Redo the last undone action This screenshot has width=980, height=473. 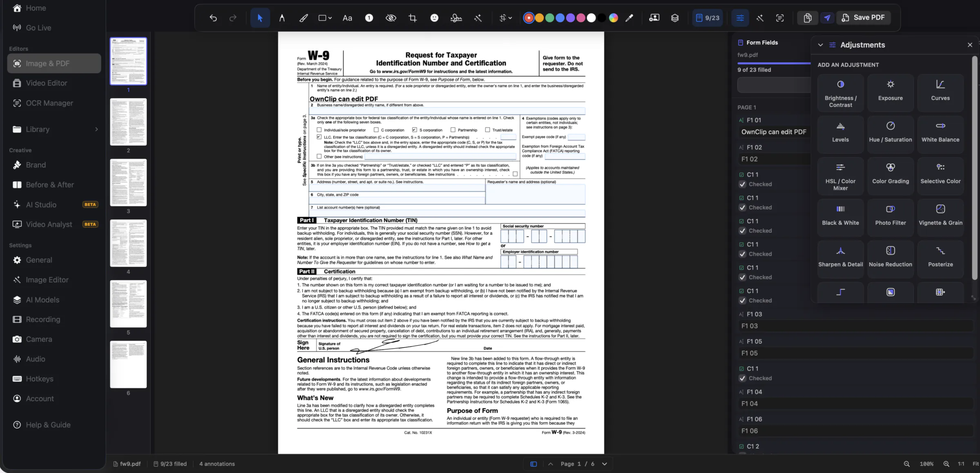233,18
